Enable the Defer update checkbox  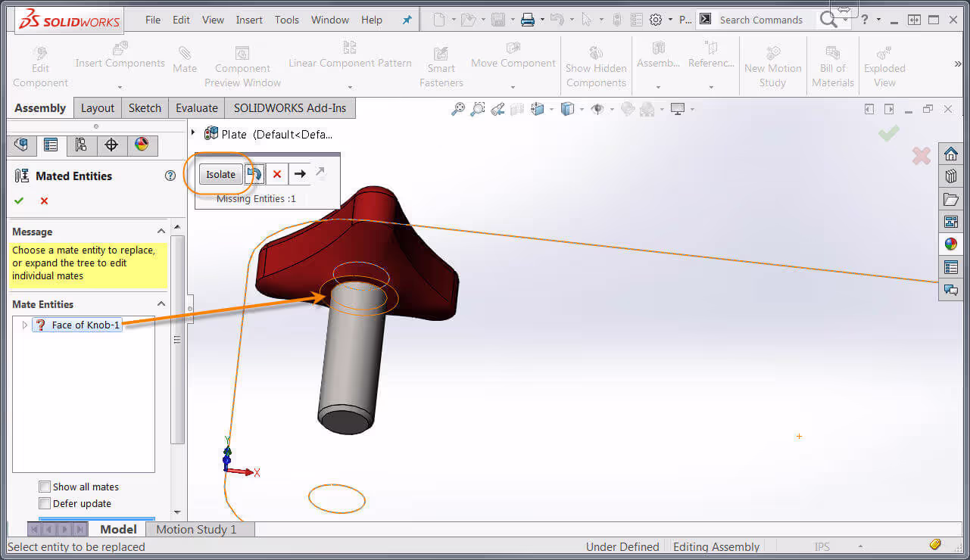tap(45, 503)
